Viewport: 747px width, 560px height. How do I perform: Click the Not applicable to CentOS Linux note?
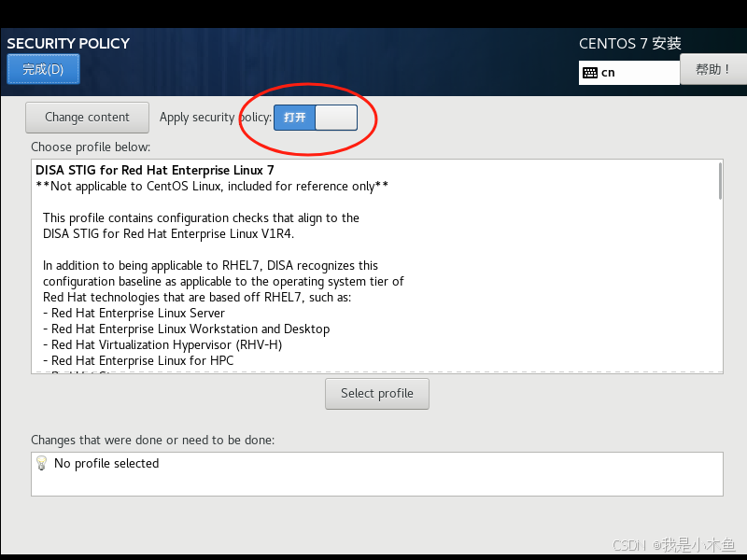212,186
